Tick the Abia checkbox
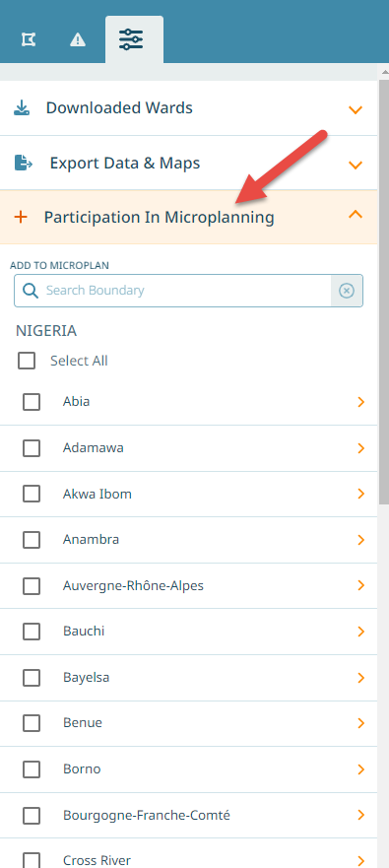Screen dimensions: 389x868 point(32,402)
